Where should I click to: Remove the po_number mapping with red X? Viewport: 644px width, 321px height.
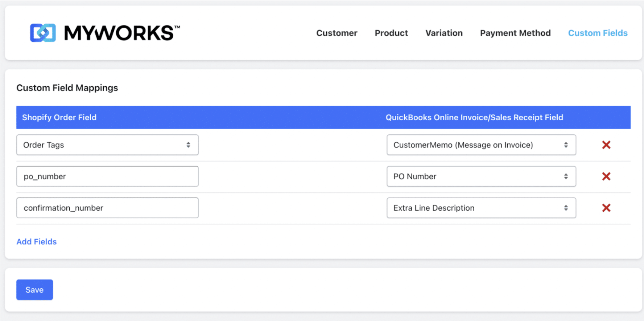pyautogui.click(x=606, y=176)
